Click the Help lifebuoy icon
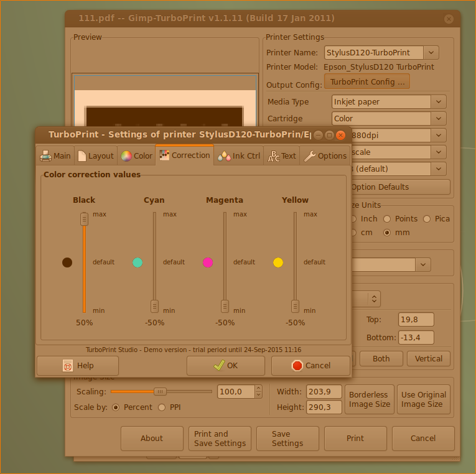Image resolution: width=476 pixels, height=474 pixels. (x=68, y=366)
